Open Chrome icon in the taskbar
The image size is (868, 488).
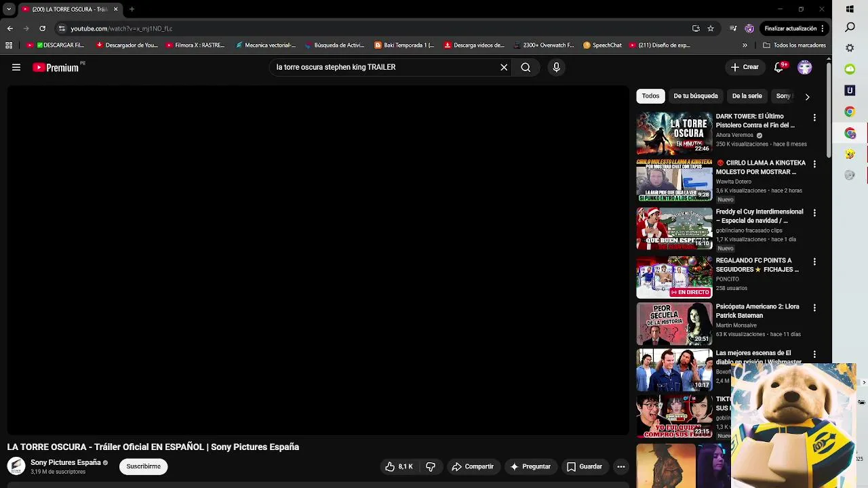(850, 112)
